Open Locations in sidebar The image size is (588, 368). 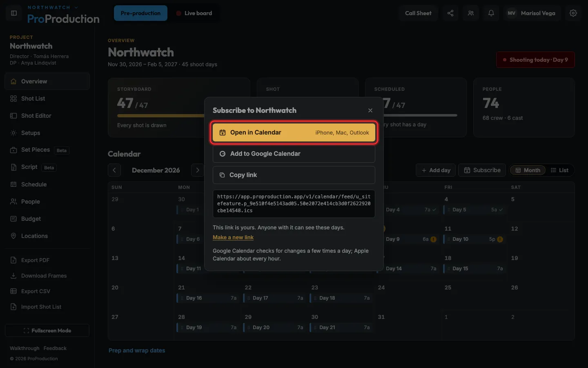point(47,236)
